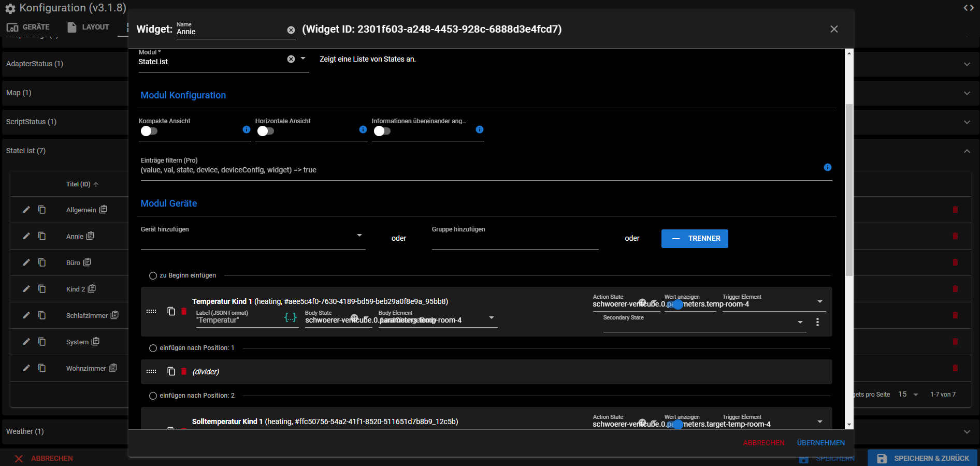Clear the widget Name field

coord(291,30)
